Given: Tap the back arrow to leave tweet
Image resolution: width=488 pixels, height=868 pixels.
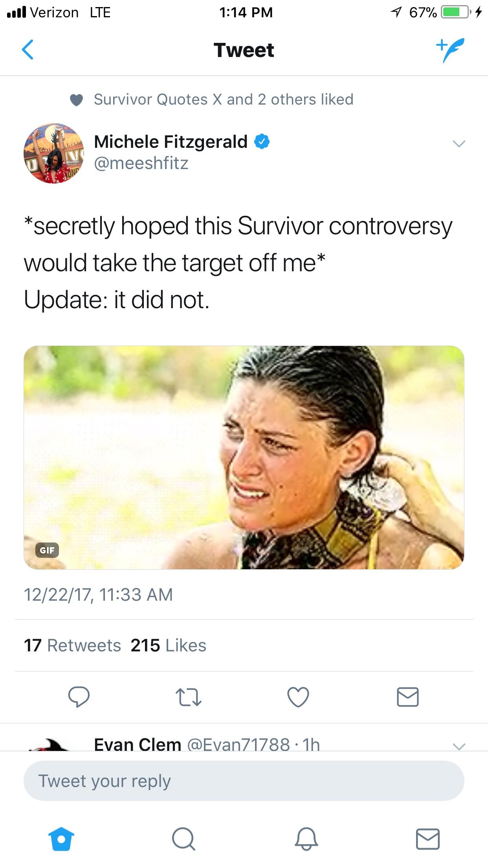Looking at the screenshot, I should click(28, 50).
